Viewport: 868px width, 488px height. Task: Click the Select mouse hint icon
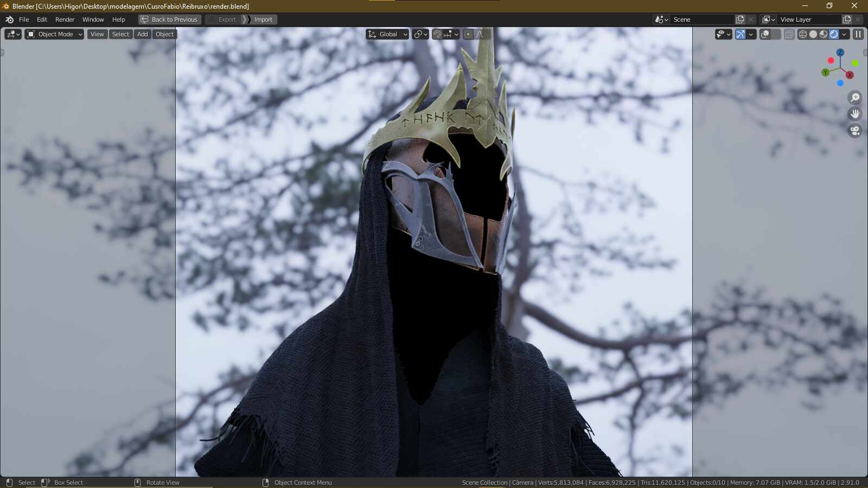coord(9,483)
